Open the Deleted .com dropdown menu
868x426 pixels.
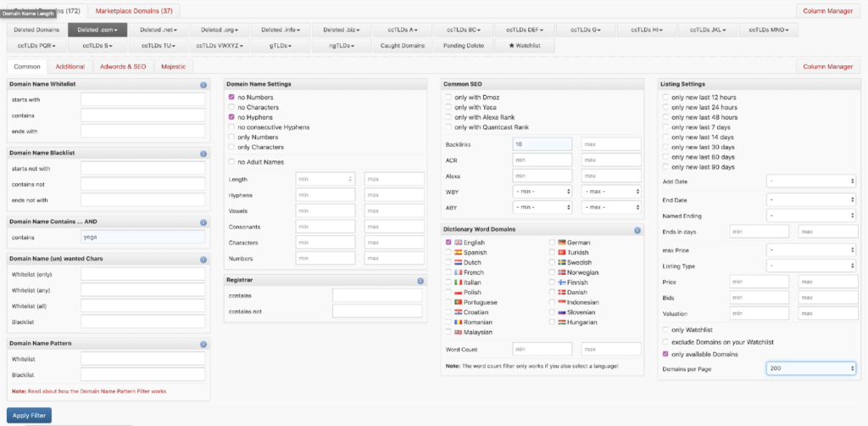click(101, 30)
